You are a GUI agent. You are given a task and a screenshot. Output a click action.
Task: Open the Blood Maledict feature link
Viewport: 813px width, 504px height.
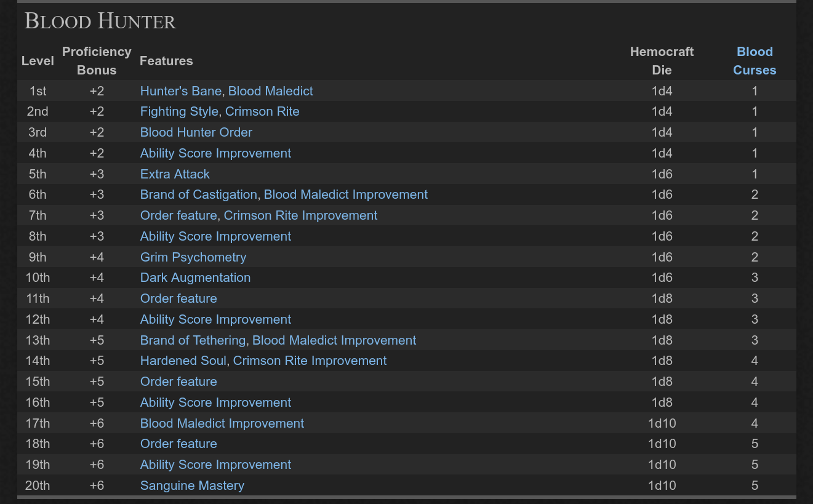tap(271, 90)
